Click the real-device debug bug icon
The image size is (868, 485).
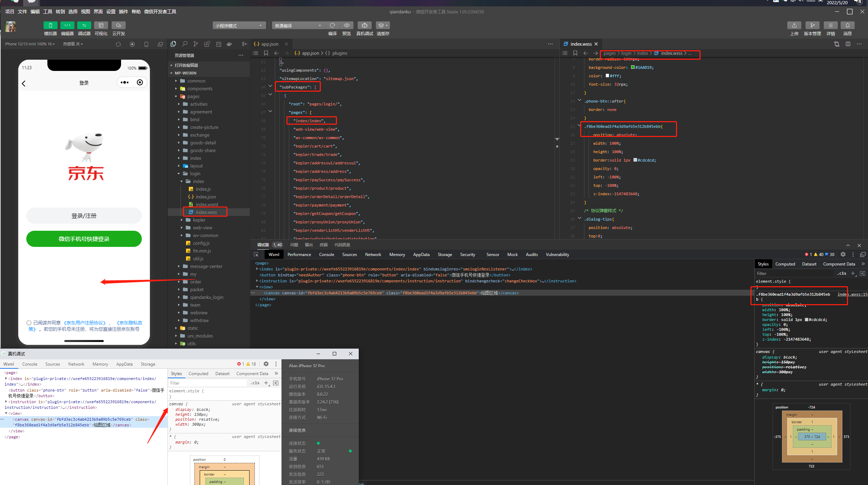(x=364, y=25)
